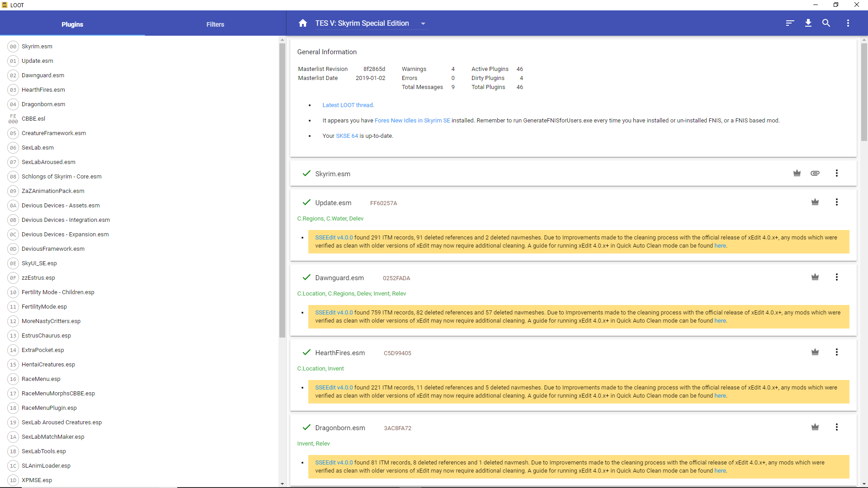This screenshot has height=488, width=868.
Task: Click the crown icon on Update.esm card
Action: coord(815,202)
